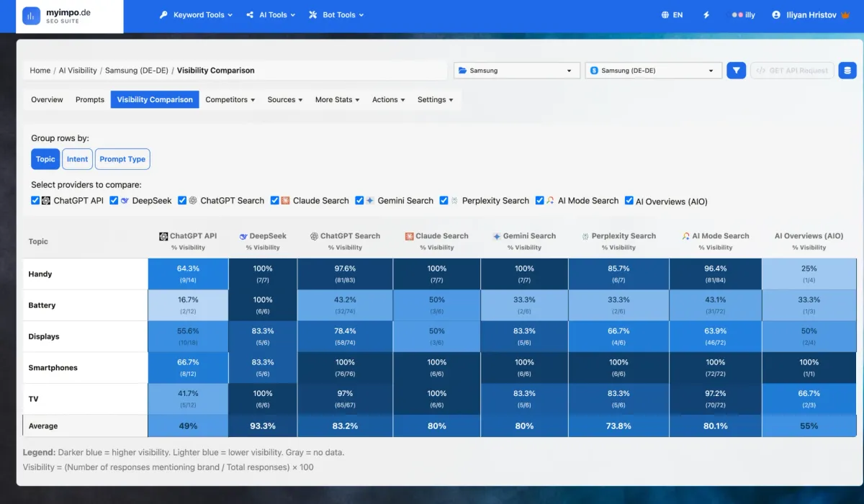Open the AI Tools dropdown menu
Image resolution: width=864 pixels, height=504 pixels.
(x=271, y=14)
